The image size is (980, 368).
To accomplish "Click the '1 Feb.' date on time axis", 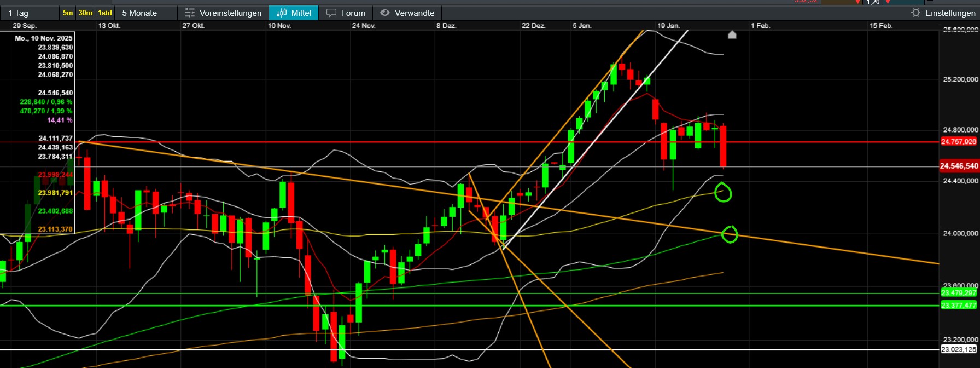I will (x=760, y=26).
